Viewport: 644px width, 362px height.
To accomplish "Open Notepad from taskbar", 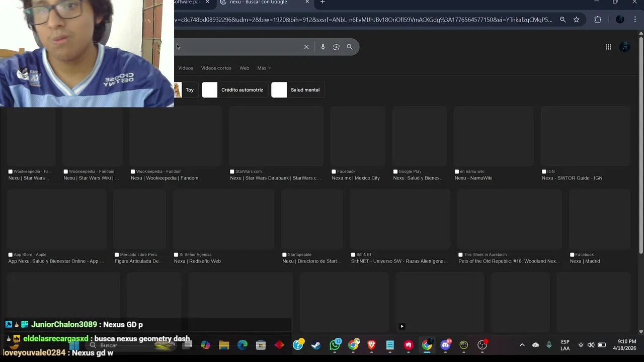I will [x=390, y=345].
